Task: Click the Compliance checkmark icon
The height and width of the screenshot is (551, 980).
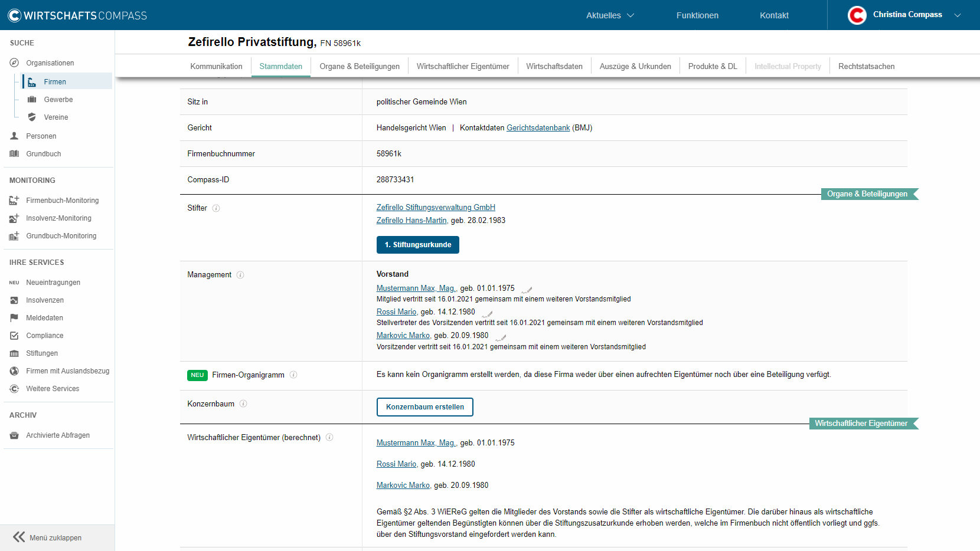Action: pos(14,336)
